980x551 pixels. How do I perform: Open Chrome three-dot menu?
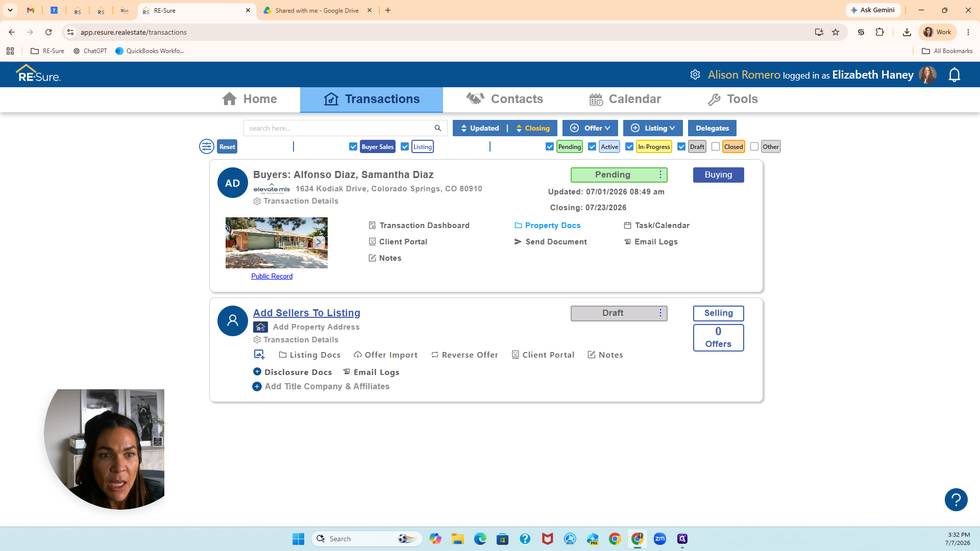pyautogui.click(x=968, y=32)
